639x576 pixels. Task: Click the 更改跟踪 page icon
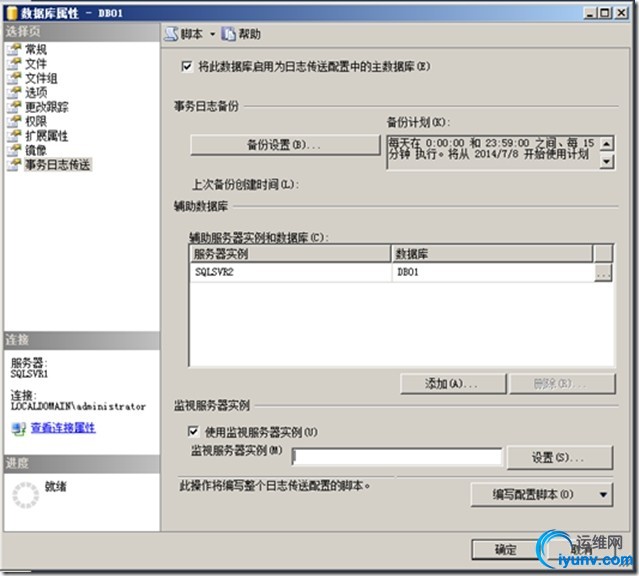14,106
